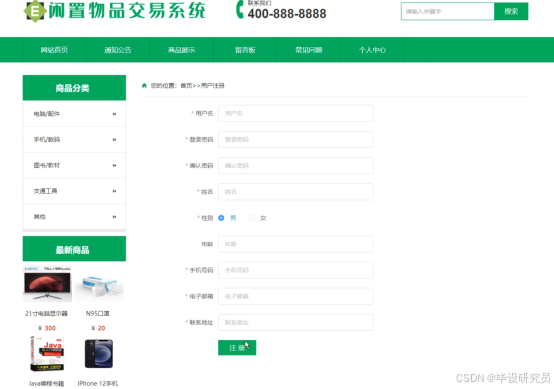Image resolution: width=554 pixels, height=389 pixels.
Task: Click the ¥ 20 price text
Action: coord(98,328)
